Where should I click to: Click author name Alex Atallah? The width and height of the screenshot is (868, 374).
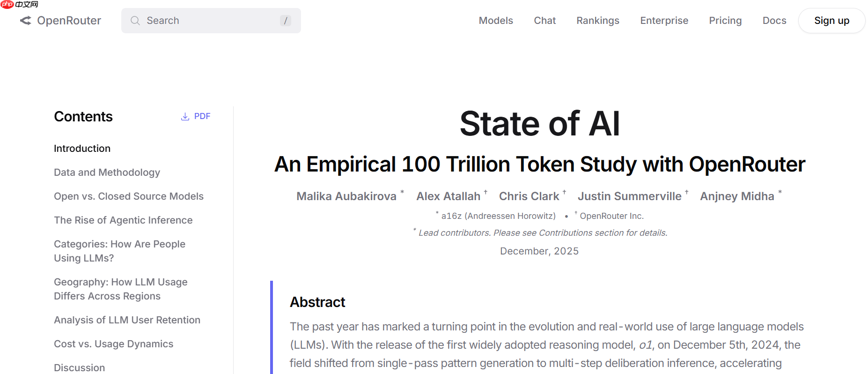pyautogui.click(x=448, y=196)
